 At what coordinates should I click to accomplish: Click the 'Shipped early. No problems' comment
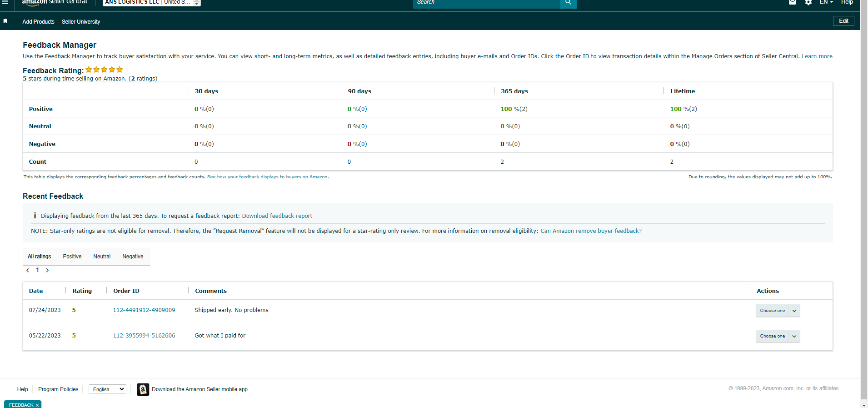click(231, 310)
